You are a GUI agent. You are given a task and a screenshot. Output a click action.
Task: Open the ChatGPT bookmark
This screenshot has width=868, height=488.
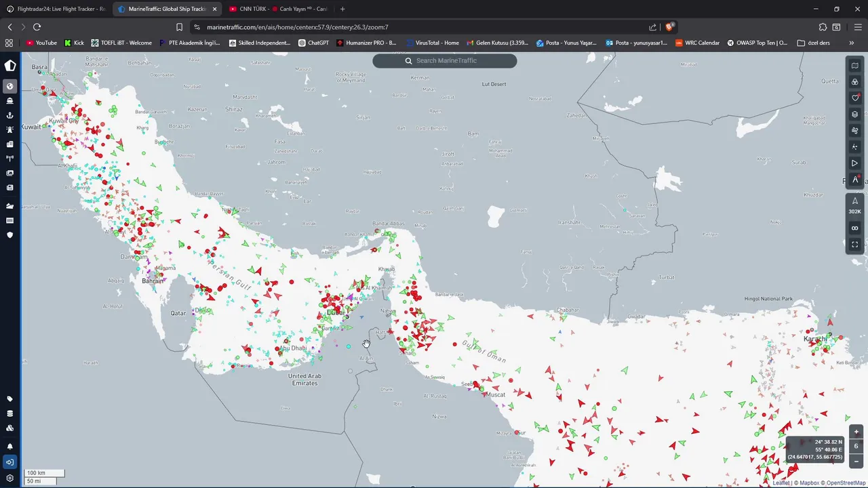coord(314,43)
